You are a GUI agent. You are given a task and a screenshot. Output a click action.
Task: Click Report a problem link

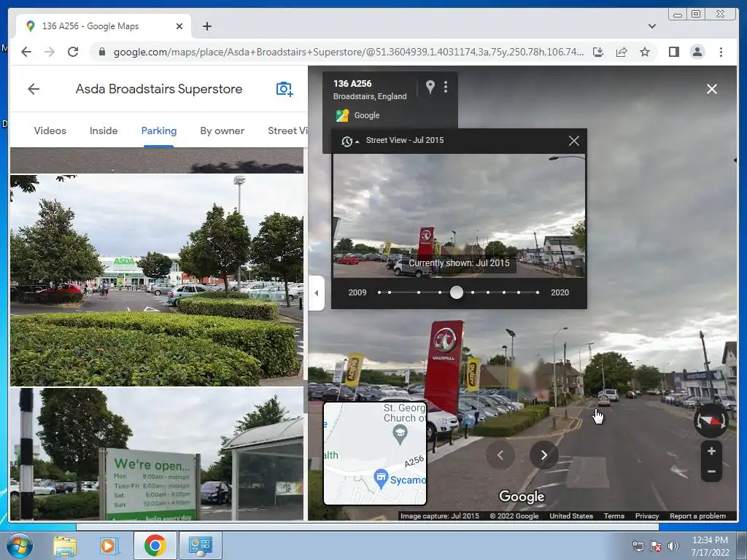[697, 516]
